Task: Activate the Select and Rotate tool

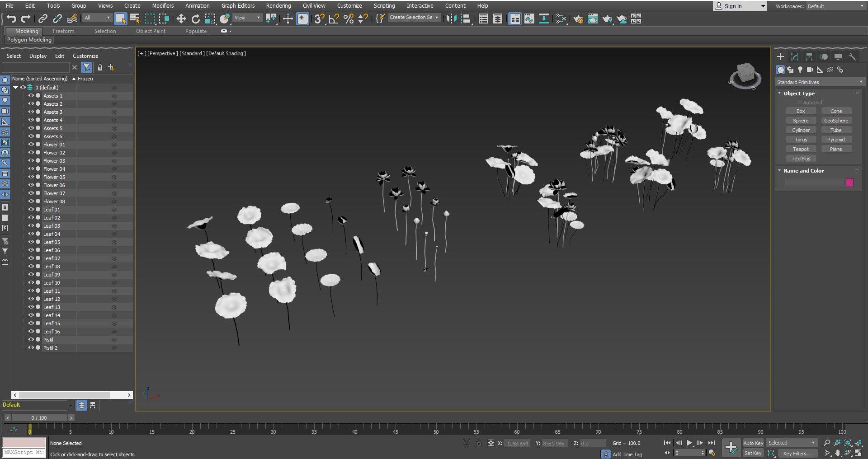Action: click(196, 19)
